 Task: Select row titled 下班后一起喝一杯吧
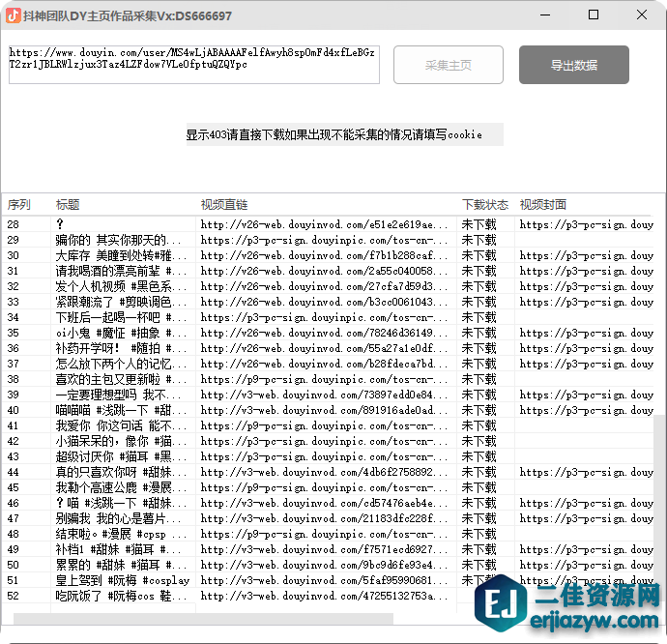pyautogui.click(x=328, y=317)
